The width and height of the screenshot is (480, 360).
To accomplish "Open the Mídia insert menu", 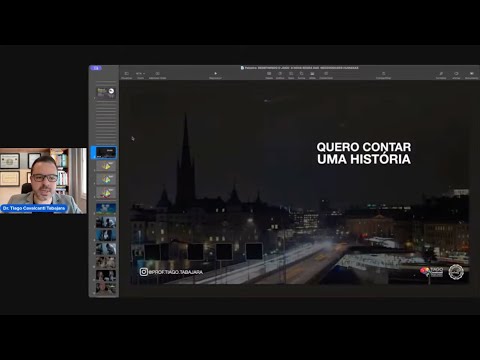I will (x=312, y=75).
